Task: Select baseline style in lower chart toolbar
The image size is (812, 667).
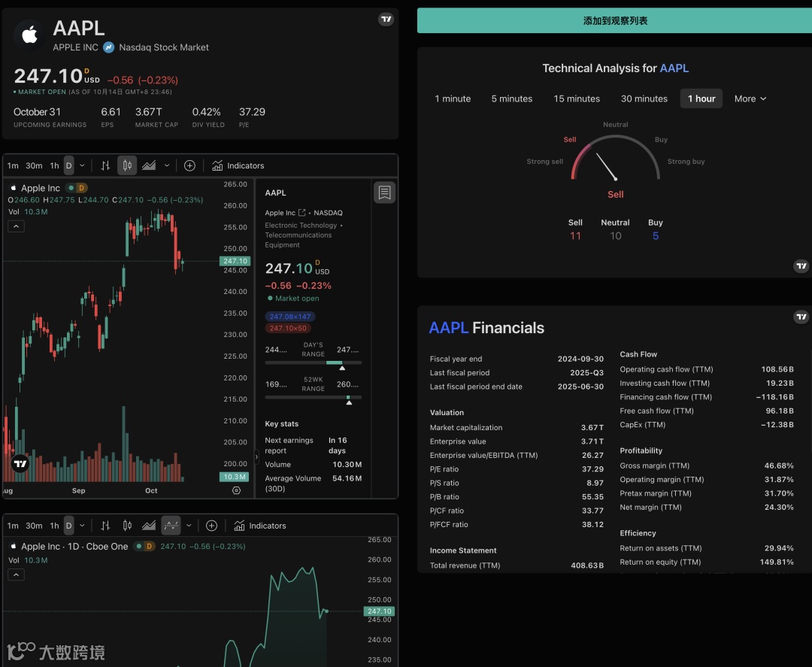Action: tap(171, 526)
